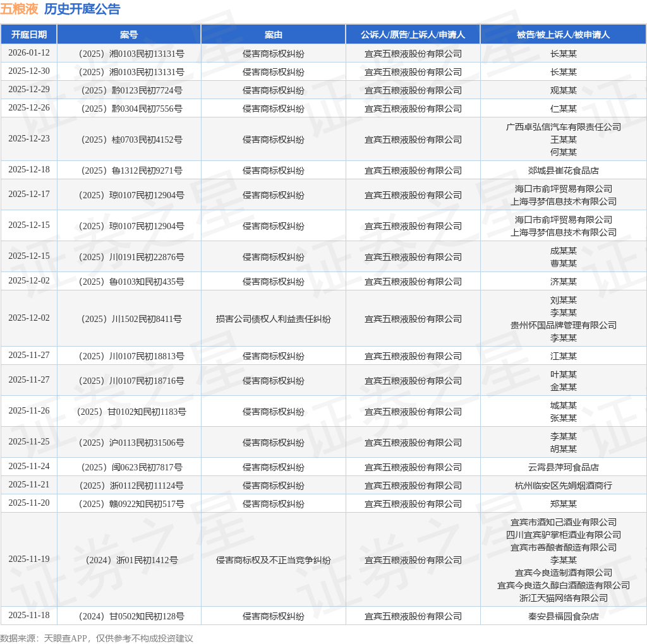Select the 公诉人/原告/上诉人/申请人 column header

[413, 35]
